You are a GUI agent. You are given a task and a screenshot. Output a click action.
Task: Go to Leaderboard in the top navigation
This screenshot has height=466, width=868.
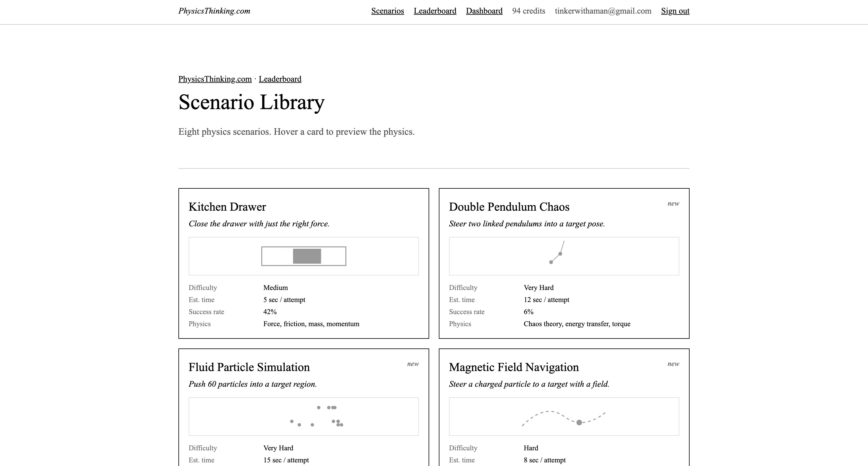(435, 11)
